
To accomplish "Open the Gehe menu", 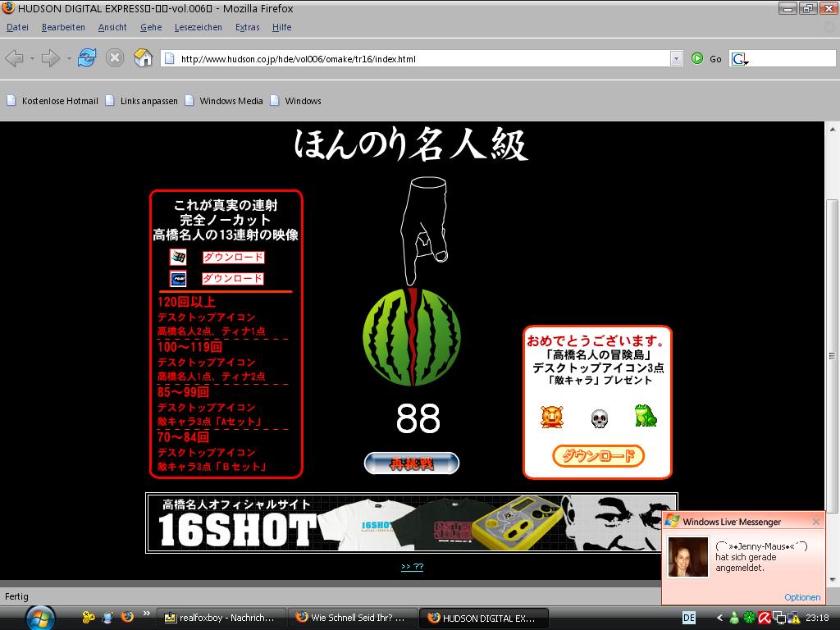I will (151, 27).
